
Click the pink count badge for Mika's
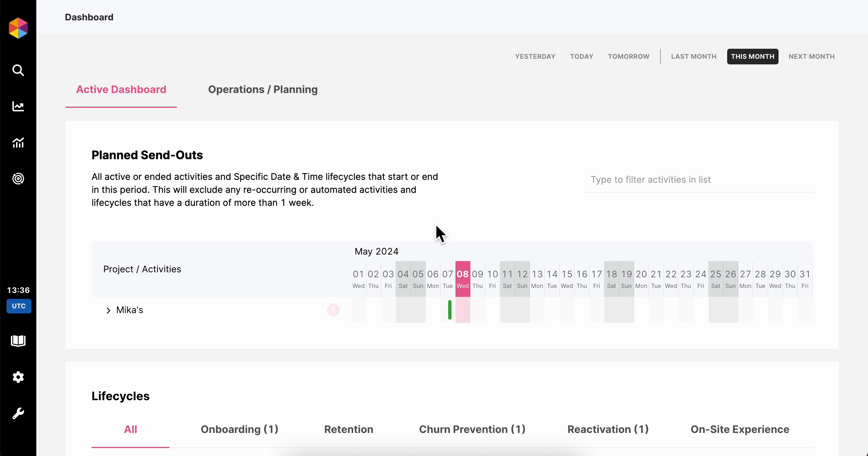pyautogui.click(x=333, y=310)
